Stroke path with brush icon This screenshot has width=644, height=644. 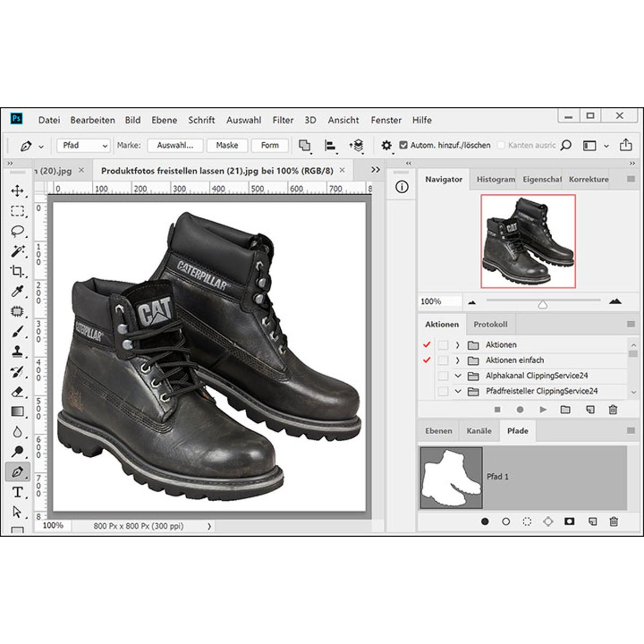(506, 522)
